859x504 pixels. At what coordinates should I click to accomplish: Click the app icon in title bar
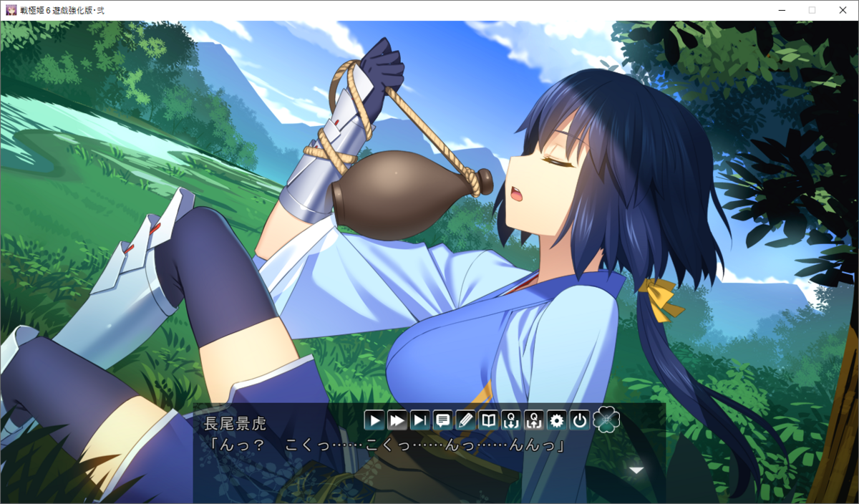(11, 10)
